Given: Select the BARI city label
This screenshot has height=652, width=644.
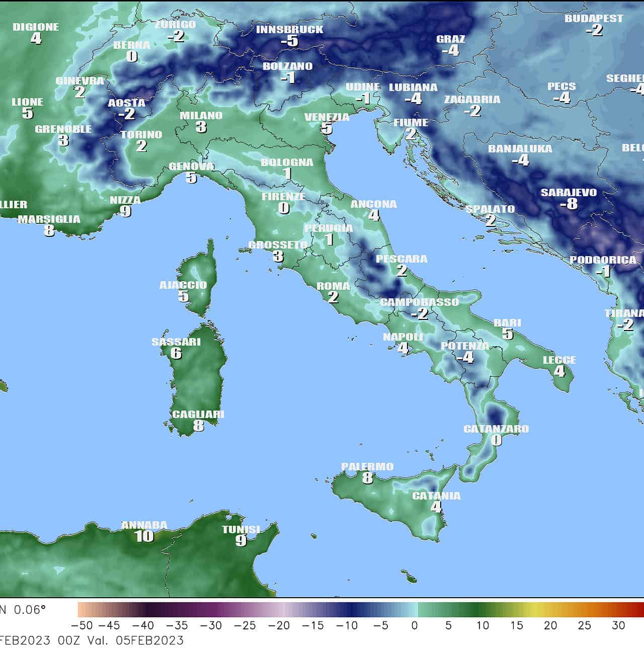Looking at the screenshot, I should click(508, 322).
